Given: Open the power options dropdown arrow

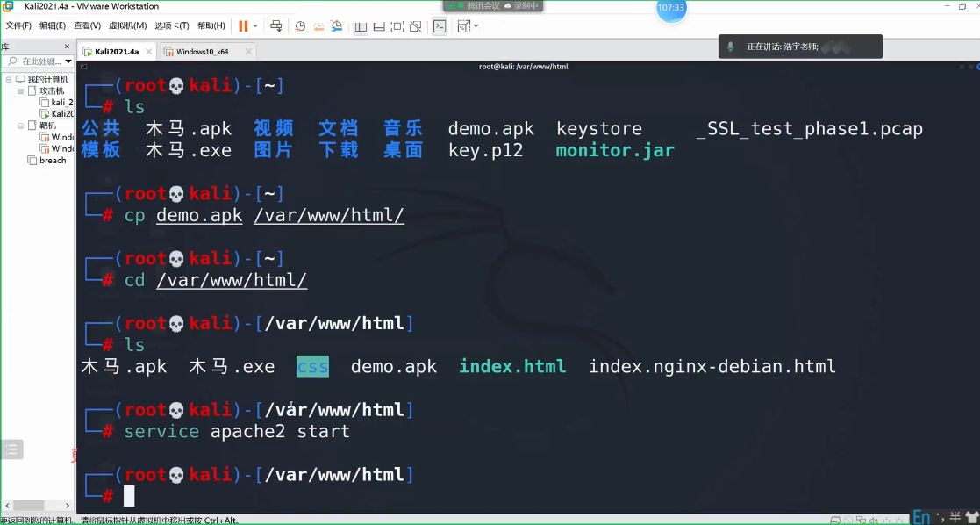Looking at the screenshot, I should [254, 26].
